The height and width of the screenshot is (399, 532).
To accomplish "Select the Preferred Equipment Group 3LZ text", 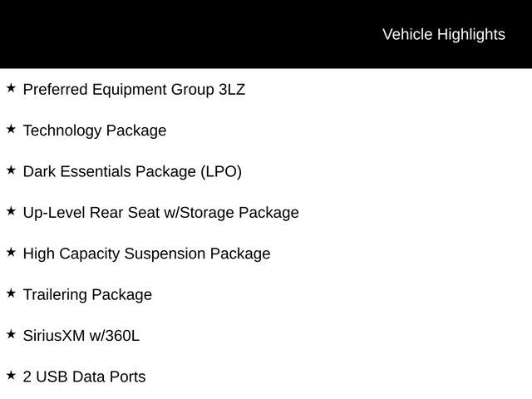I will [134, 90].
